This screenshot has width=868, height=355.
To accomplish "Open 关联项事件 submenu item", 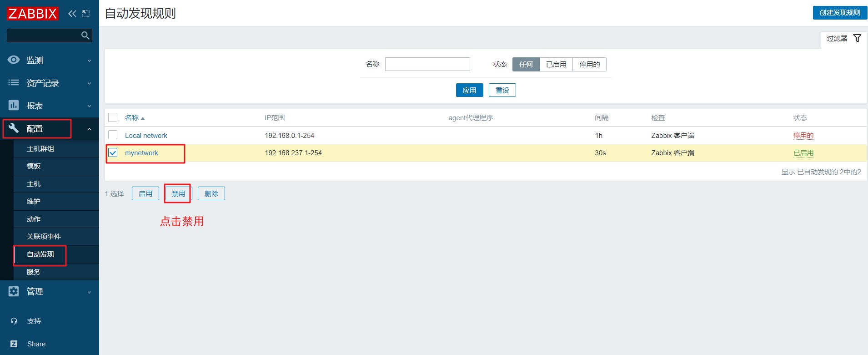I will coord(56,237).
